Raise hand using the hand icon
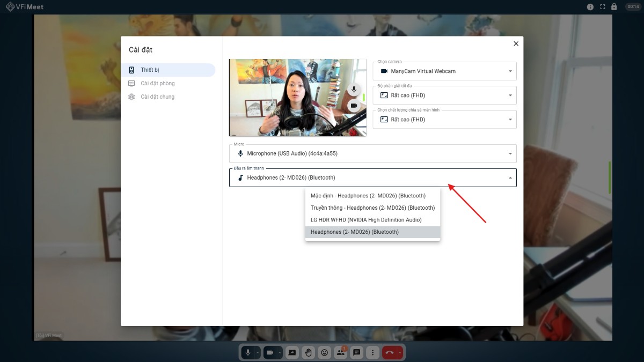644x362 pixels. pos(308,352)
